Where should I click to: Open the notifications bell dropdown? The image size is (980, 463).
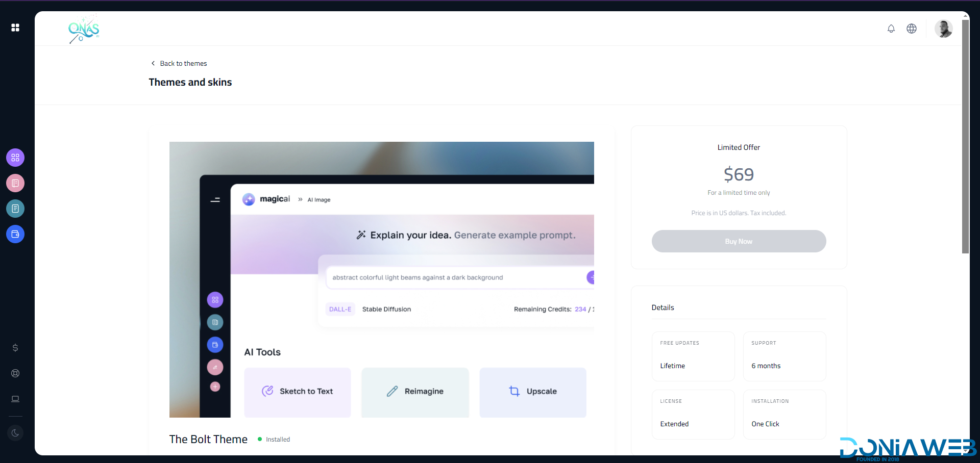pyautogui.click(x=891, y=29)
